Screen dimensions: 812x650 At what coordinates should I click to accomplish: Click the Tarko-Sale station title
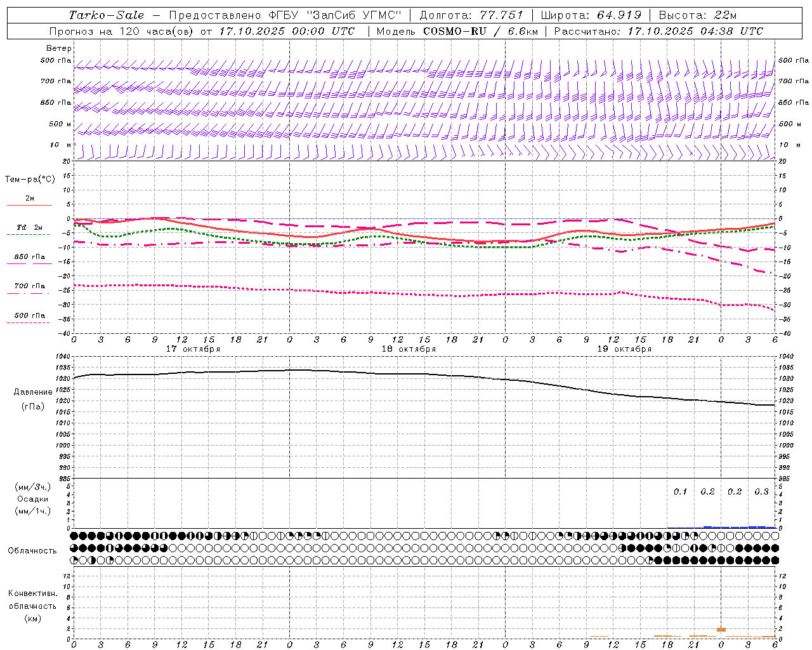106,15
